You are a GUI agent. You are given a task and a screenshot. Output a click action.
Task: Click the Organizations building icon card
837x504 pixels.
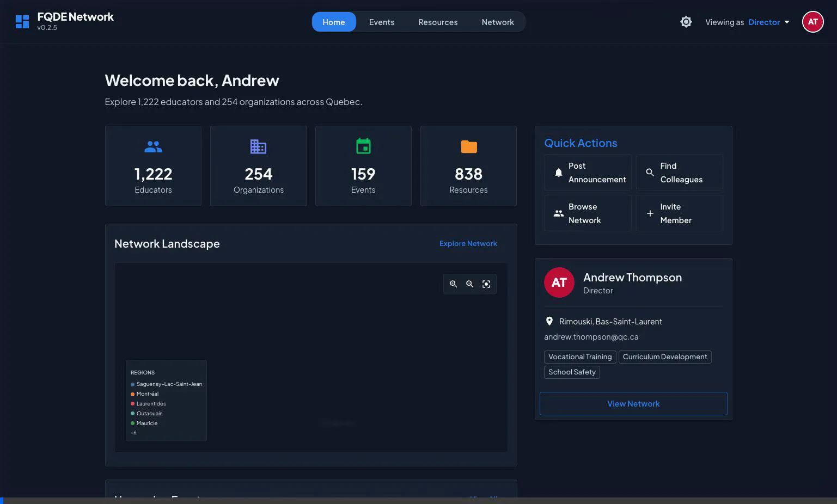click(258, 166)
